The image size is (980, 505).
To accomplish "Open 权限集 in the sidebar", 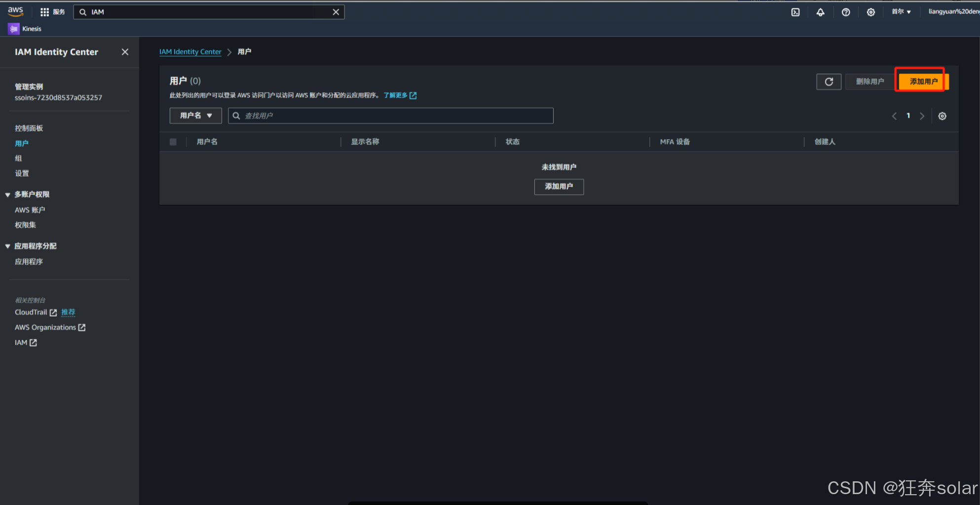I will 25,225.
